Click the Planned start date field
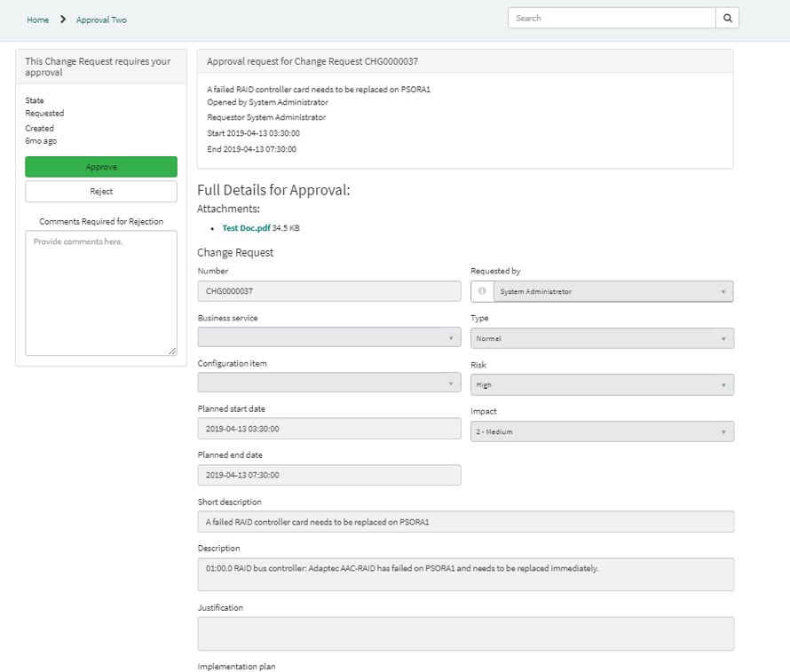This screenshot has width=790, height=672. [329, 429]
